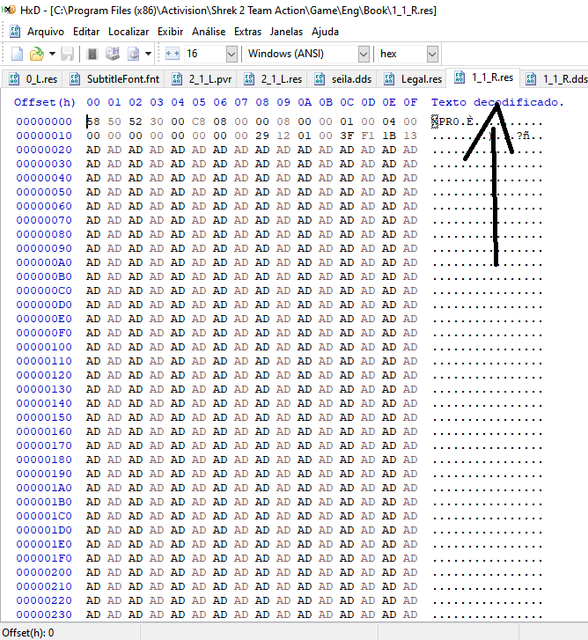The image size is (588, 640).
Task: Click the file icon on the 2_1_L.res tab
Action: (249, 79)
